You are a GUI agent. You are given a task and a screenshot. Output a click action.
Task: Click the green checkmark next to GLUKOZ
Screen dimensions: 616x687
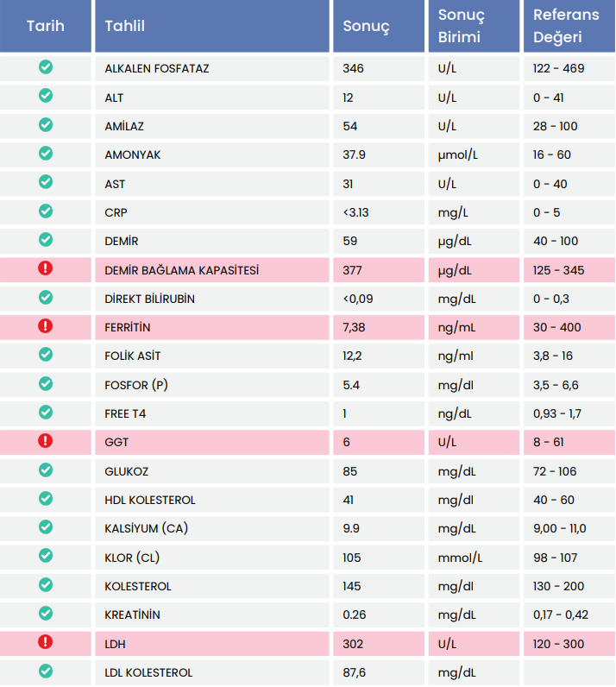coord(46,470)
